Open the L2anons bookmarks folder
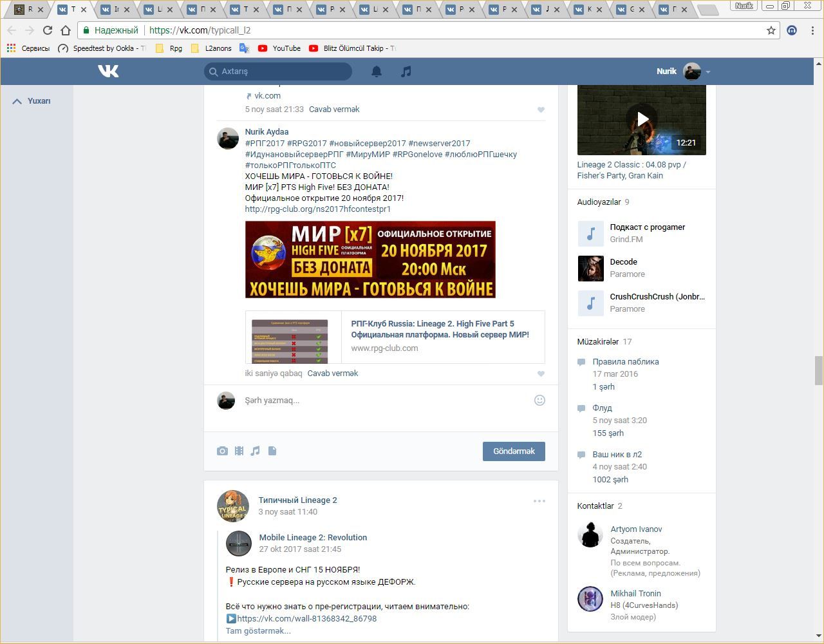The height and width of the screenshot is (644, 824). coord(211,48)
